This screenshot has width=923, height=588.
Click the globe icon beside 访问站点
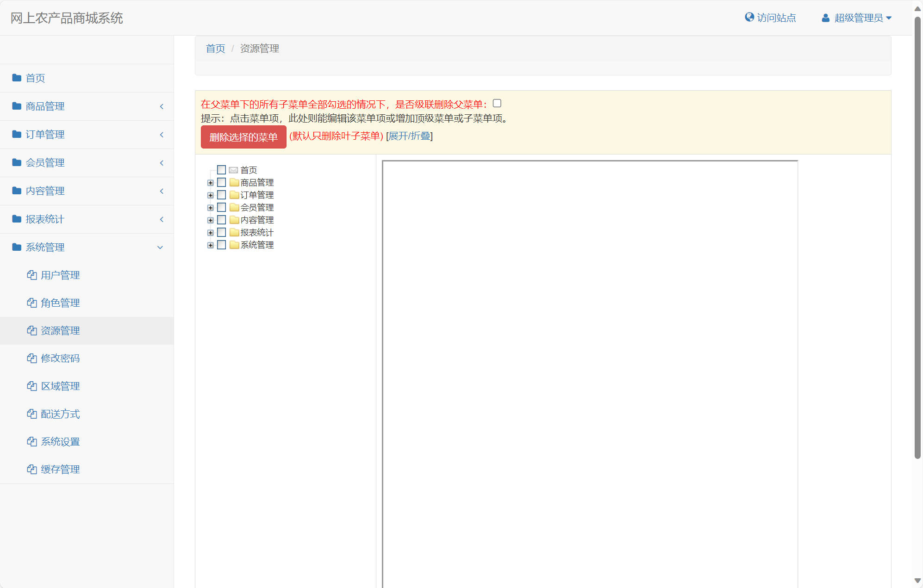(x=749, y=18)
